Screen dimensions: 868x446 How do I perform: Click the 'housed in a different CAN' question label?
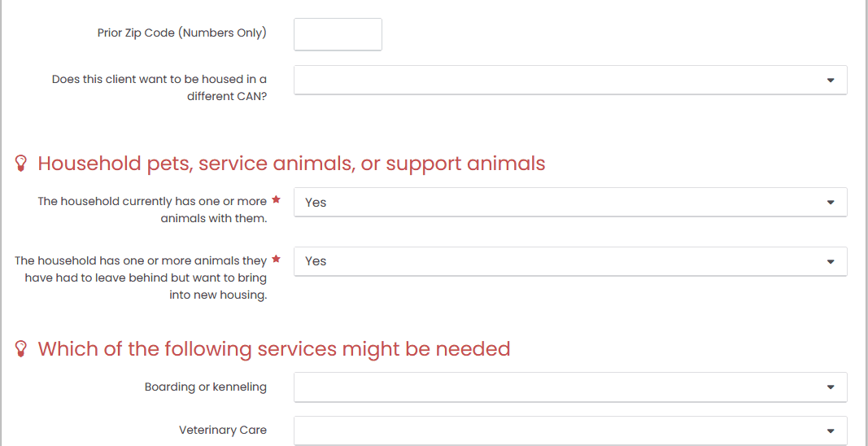pos(159,87)
